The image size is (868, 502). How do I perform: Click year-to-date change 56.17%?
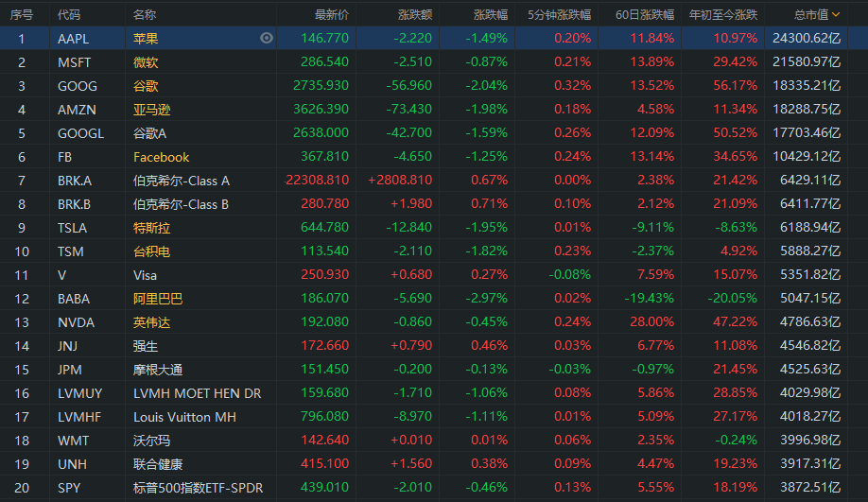735,86
